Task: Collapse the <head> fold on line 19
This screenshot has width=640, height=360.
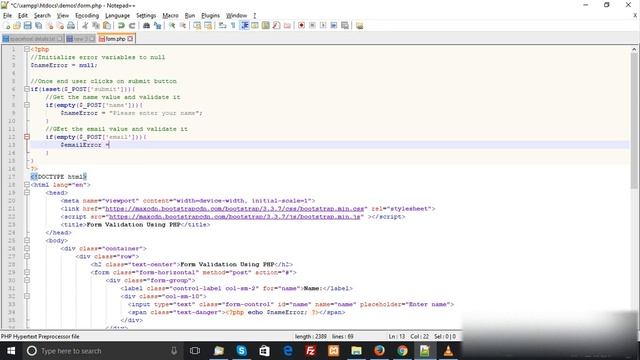Action: coord(27,193)
